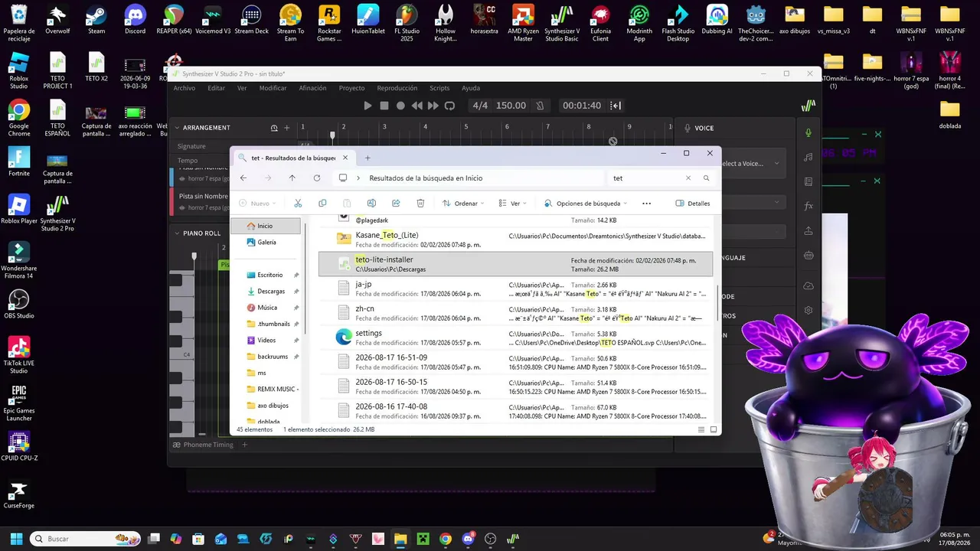The width and height of the screenshot is (980, 551).
Task: Open the Scripts menu in Synthesizer V
Action: 439,88
